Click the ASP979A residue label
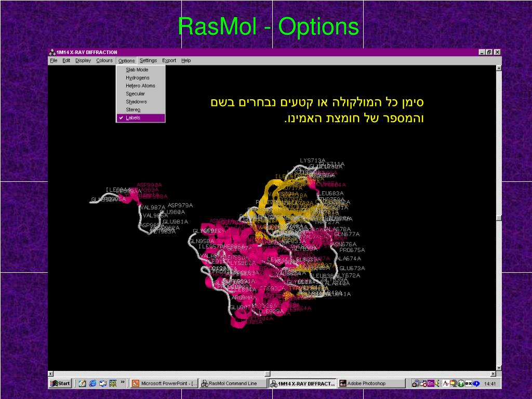532x399 pixels. point(180,205)
